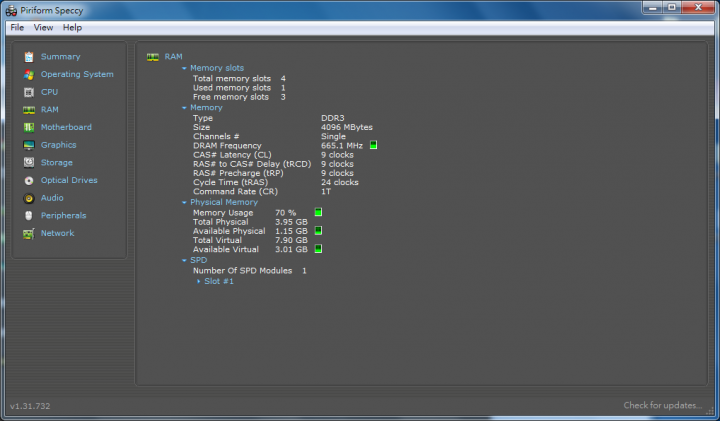720x421 pixels.
Task: Click the 665.1 MHz frequency value
Action: click(x=342, y=146)
